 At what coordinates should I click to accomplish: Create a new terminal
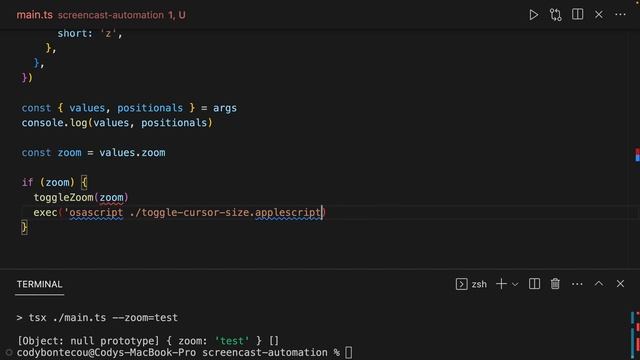(501, 284)
